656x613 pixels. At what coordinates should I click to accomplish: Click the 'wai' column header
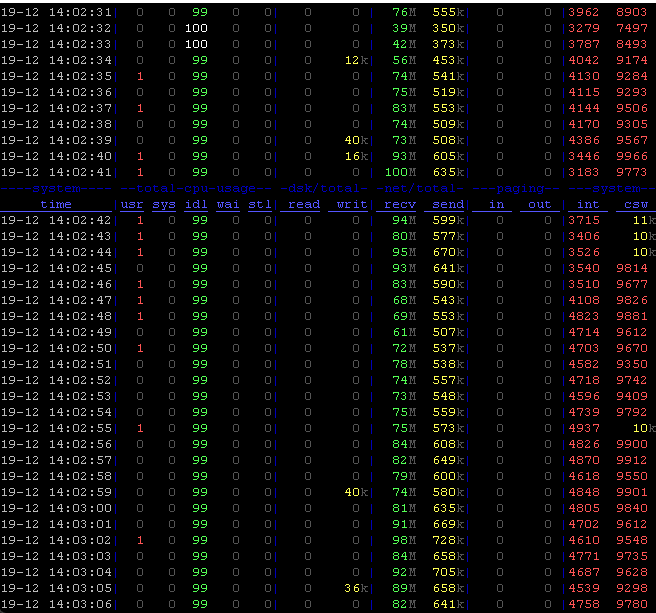pos(228,204)
